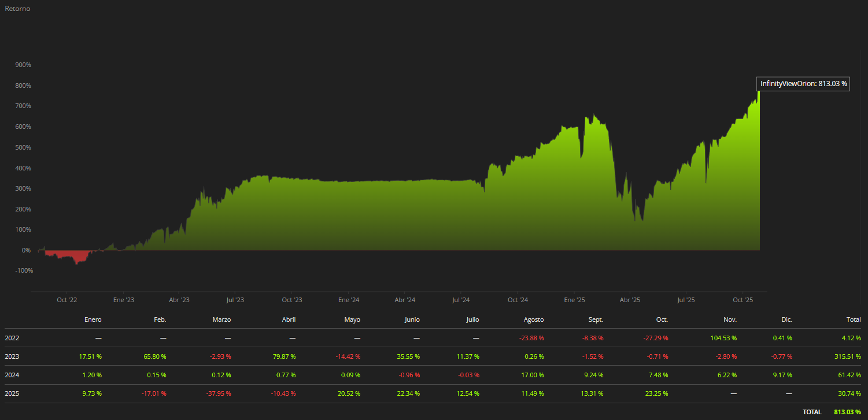This screenshot has width=868, height=420.
Task: Click the Enero column header
Action: (93, 319)
